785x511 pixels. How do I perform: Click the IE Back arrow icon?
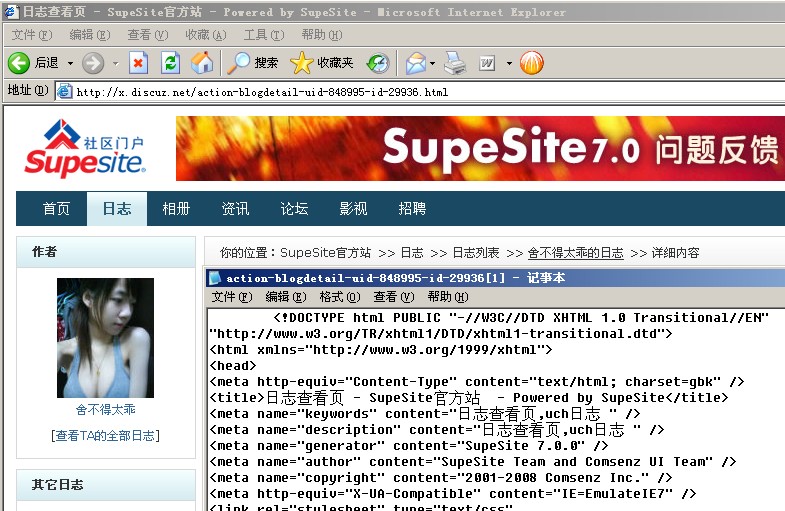[x=19, y=63]
